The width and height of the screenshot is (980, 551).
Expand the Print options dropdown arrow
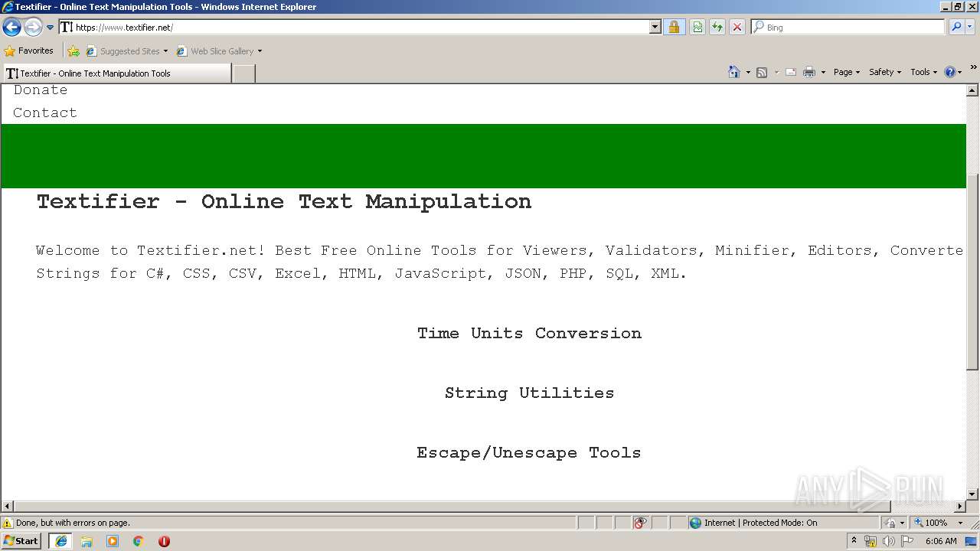click(x=823, y=72)
